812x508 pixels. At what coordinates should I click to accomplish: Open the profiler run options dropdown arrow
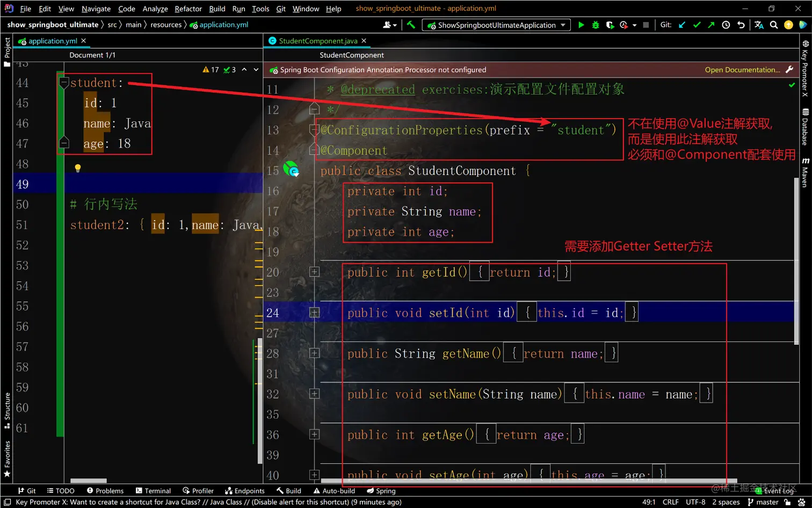634,25
